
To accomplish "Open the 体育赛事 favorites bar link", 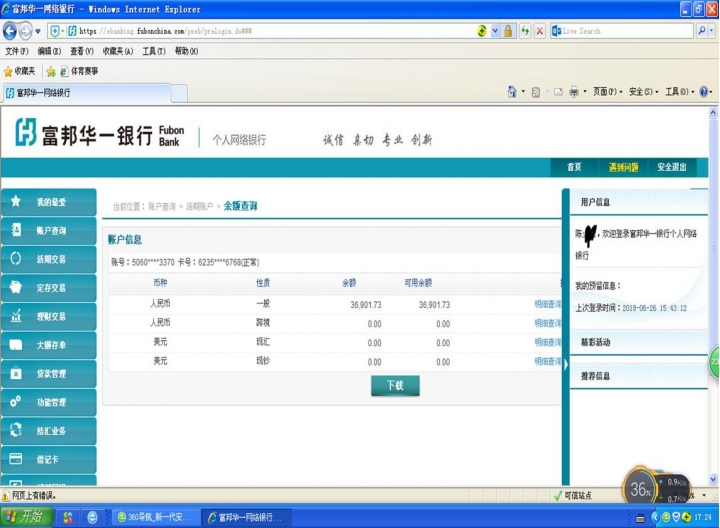I will (79, 71).
